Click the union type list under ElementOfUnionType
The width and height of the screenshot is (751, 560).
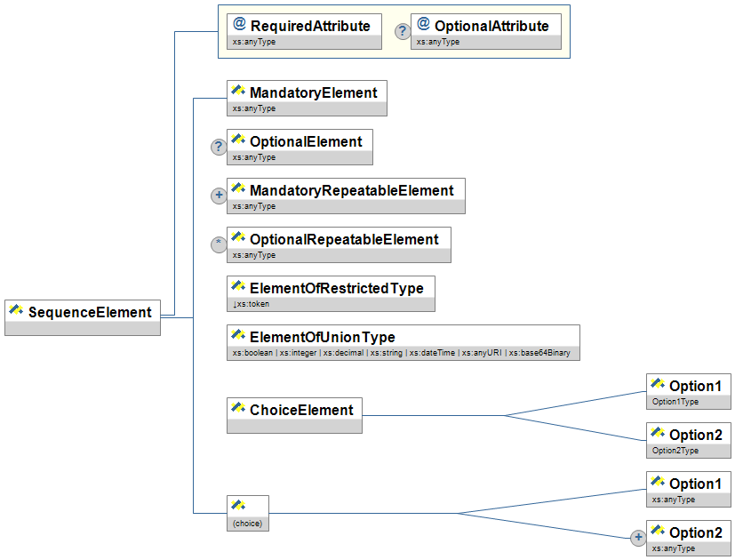coord(403,353)
